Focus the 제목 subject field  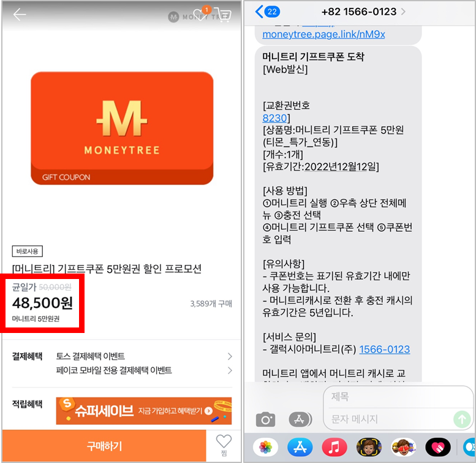(398, 397)
